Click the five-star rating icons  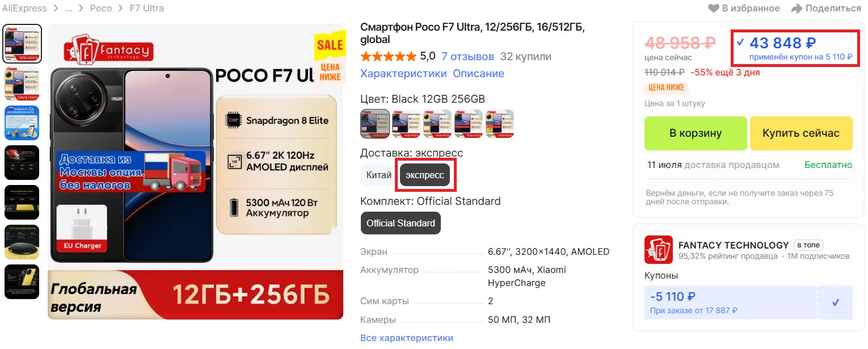tap(388, 57)
